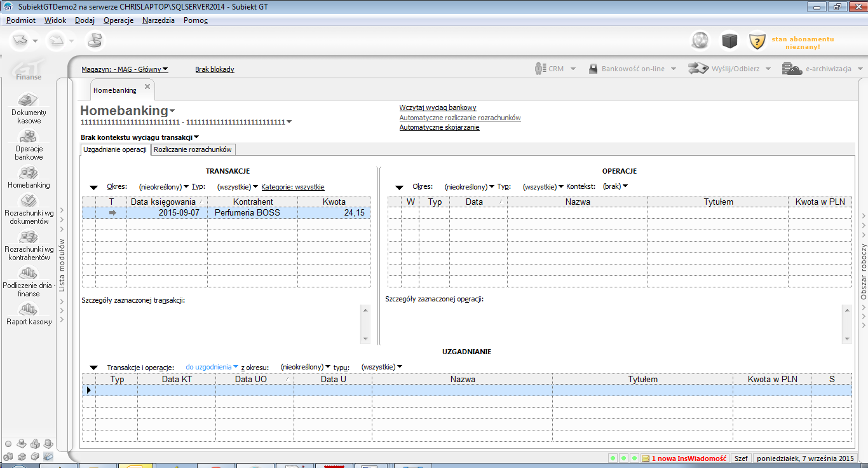Open the Widok menu
The height and width of the screenshot is (468, 868).
pos(55,20)
